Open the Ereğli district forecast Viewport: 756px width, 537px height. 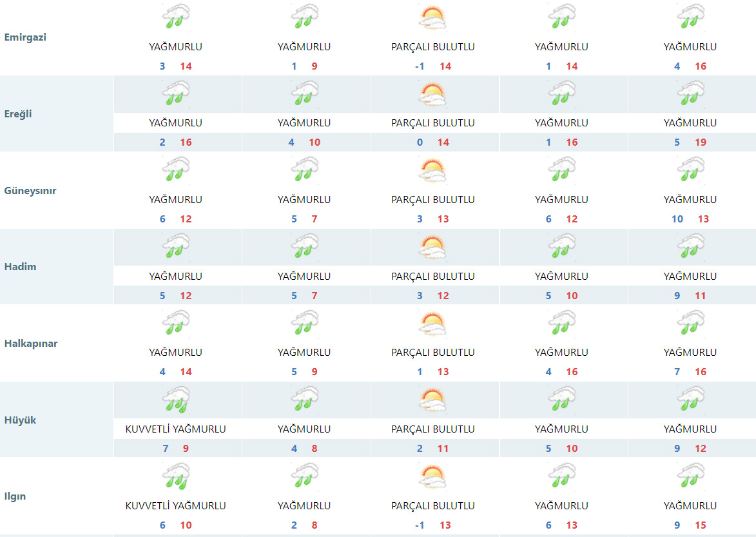coord(18,114)
